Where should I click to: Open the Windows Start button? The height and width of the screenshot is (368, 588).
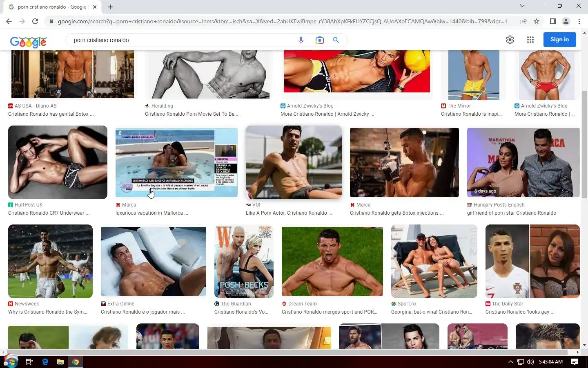[11, 362]
